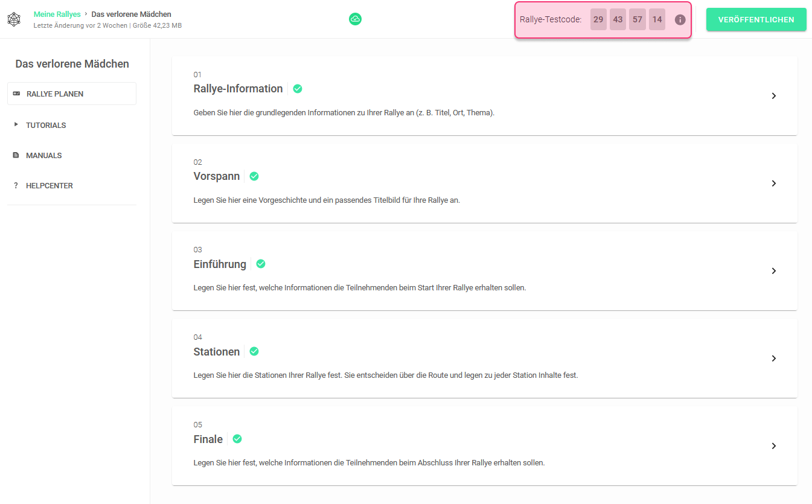This screenshot has height=504, width=812.
Task: Click the Vorspann description about Vorgeschichte
Action: (x=327, y=200)
